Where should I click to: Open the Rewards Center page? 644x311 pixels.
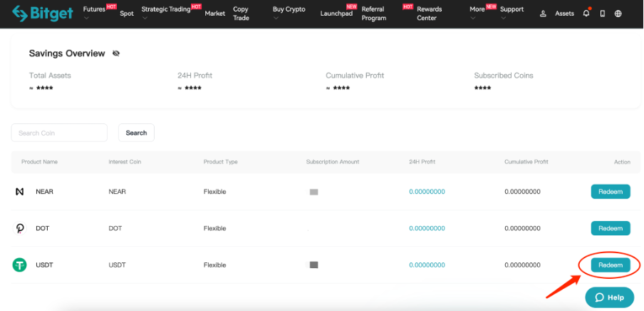click(x=430, y=14)
